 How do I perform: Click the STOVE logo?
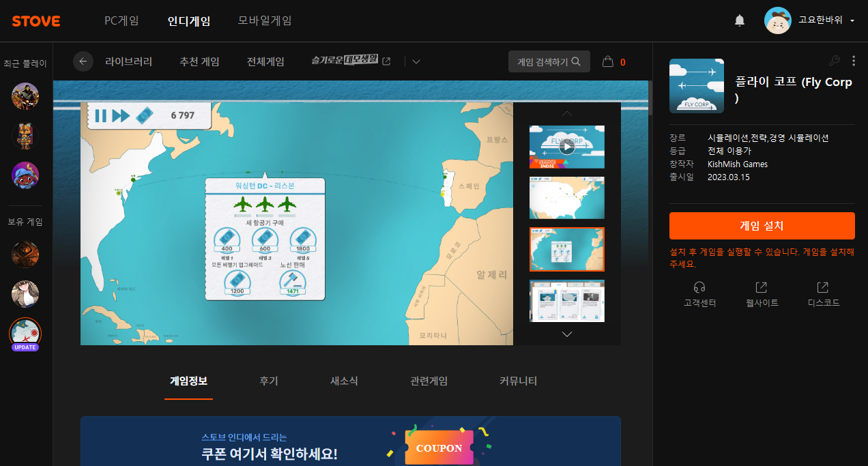[x=36, y=21]
